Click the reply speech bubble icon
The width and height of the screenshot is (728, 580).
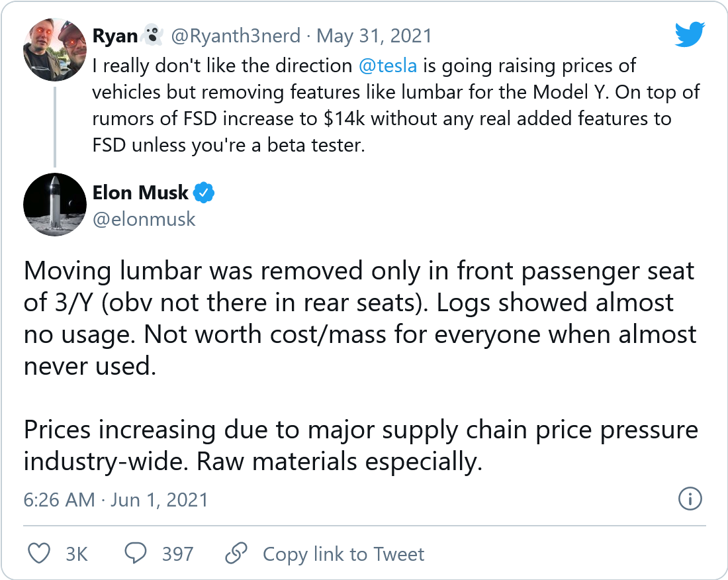[138, 554]
